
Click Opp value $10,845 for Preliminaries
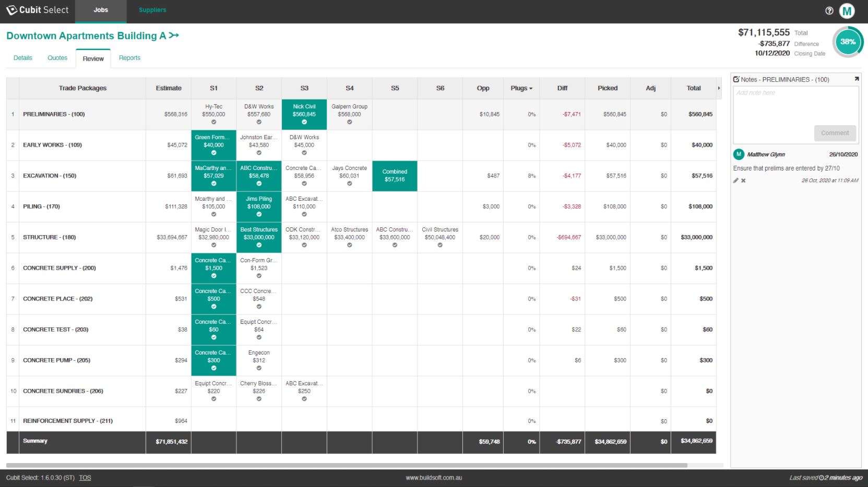point(489,114)
